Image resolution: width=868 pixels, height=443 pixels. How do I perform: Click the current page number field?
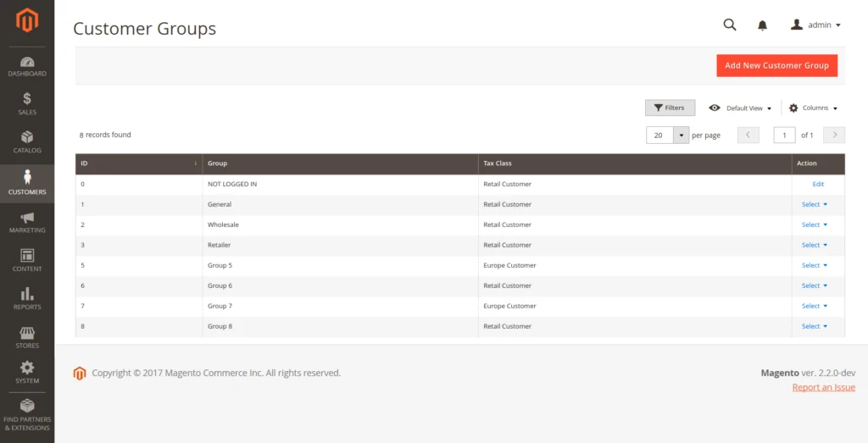click(x=784, y=136)
